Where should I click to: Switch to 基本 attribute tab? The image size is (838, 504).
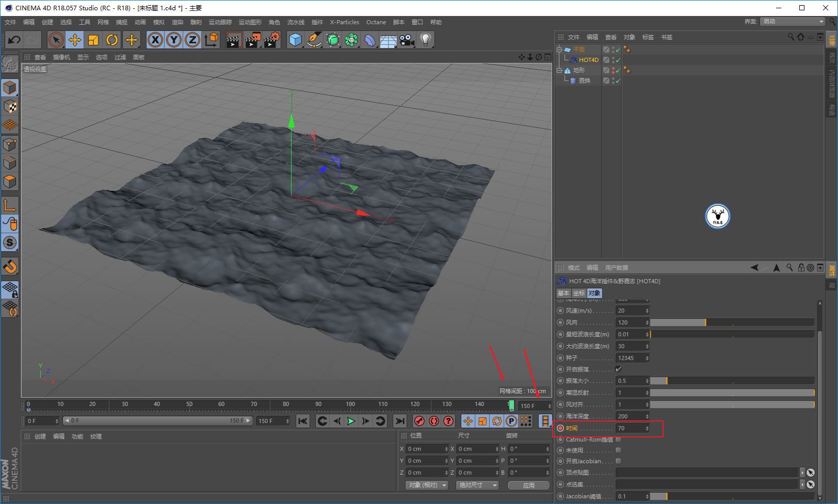pyautogui.click(x=563, y=293)
